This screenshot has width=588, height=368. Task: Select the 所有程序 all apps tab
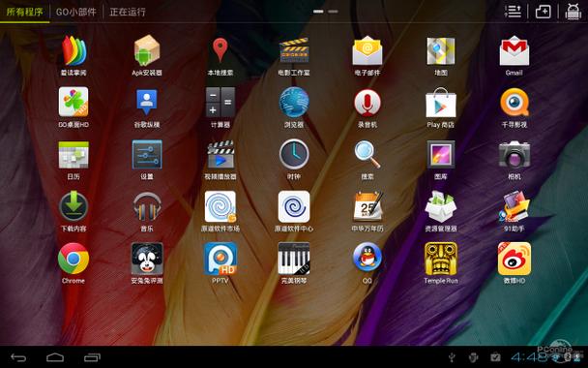24,12
